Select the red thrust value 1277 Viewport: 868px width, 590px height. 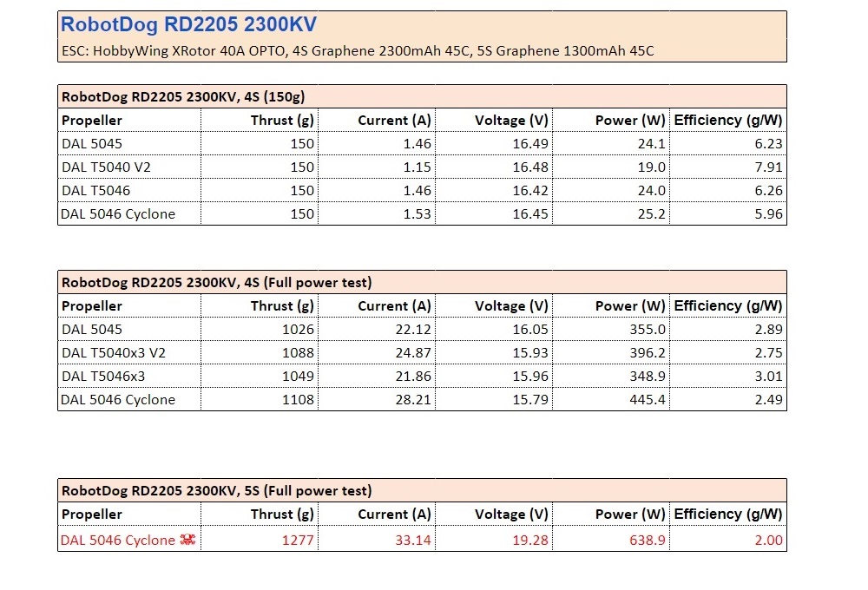(x=299, y=541)
